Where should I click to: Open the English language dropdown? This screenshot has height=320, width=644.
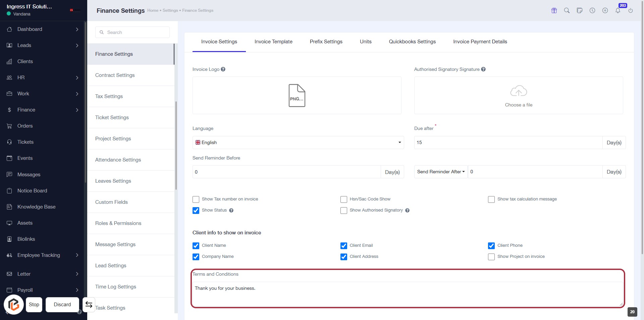click(x=298, y=142)
